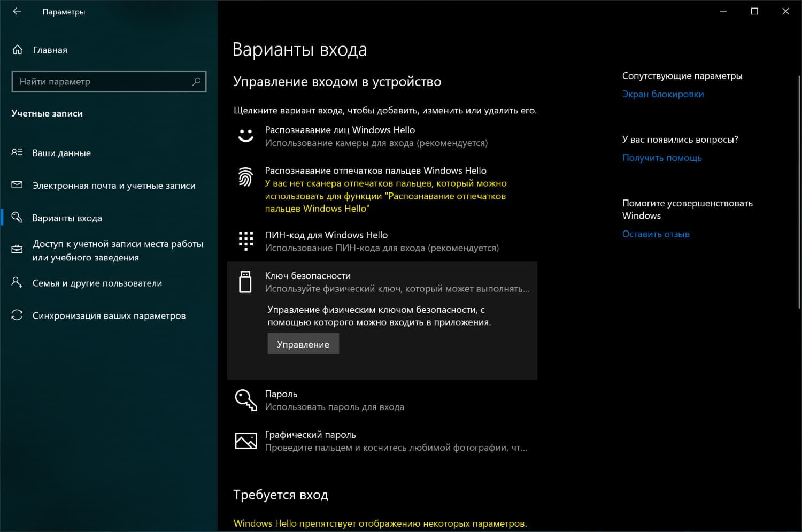
Task: Expand ПИН-код для Windows Hello option
Action: (382, 241)
